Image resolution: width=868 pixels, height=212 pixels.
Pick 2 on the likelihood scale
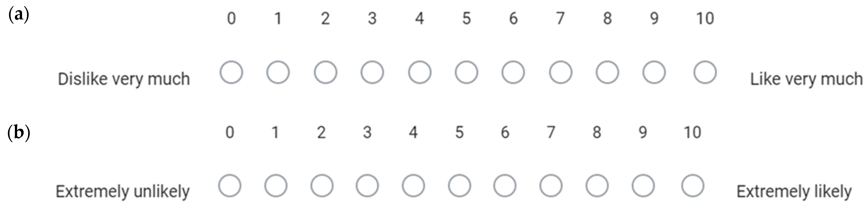(322, 186)
